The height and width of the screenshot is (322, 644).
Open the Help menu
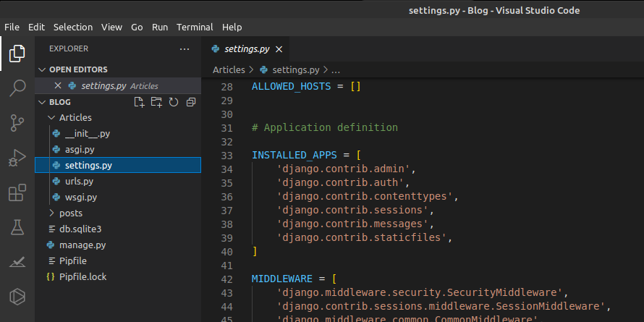(x=232, y=27)
